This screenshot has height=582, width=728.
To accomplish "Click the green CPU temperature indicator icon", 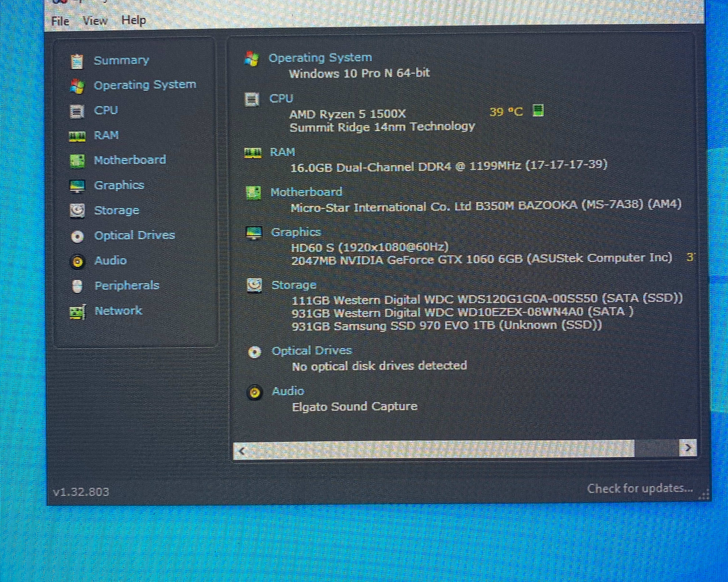I will [x=538, y=110].
